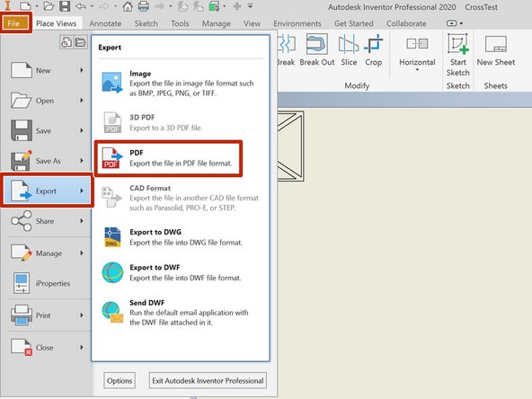Switch to the View tab
The width and height of the screenshot is (532, 399).
pyautogui.click(x=252, y=23)
